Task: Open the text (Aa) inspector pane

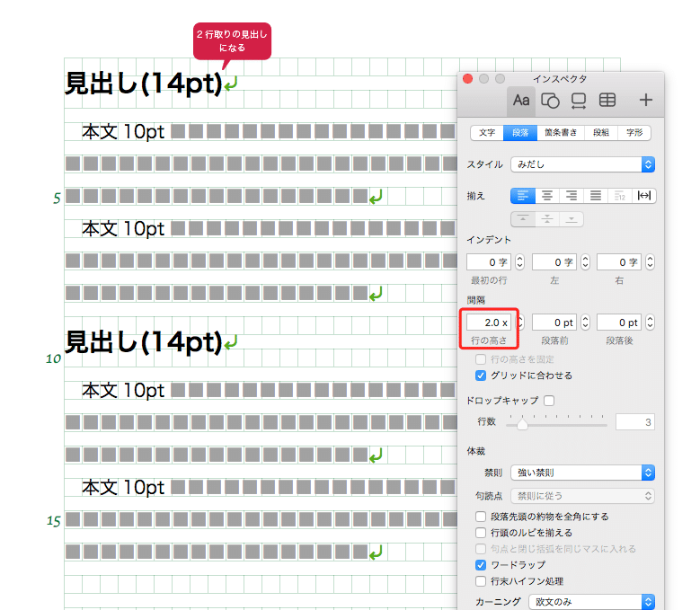Action: click(x=520, y=101)
